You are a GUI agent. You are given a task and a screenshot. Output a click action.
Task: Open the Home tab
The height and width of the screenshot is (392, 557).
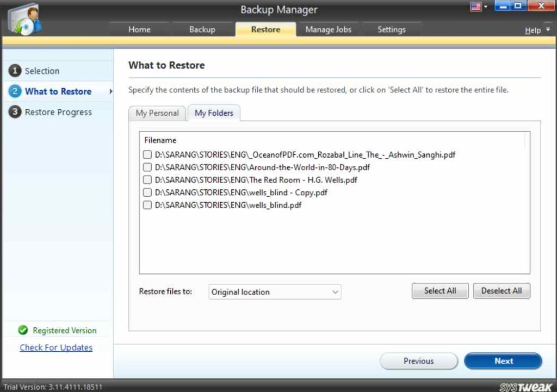coord(139,29)
